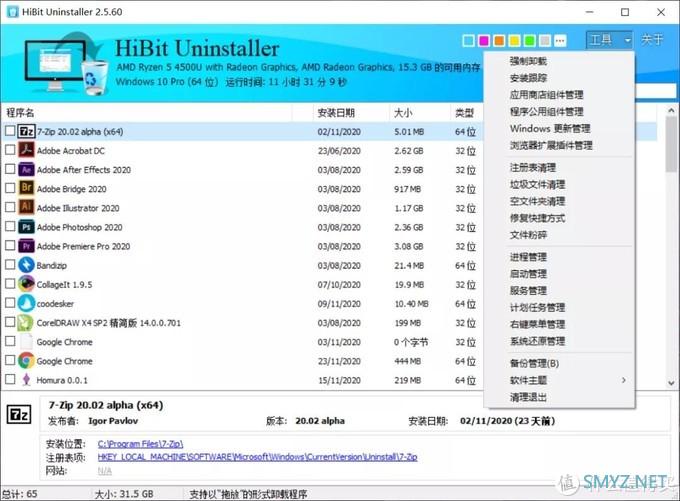Open the 关于 about button
The image size is (680, 501).
652,40
